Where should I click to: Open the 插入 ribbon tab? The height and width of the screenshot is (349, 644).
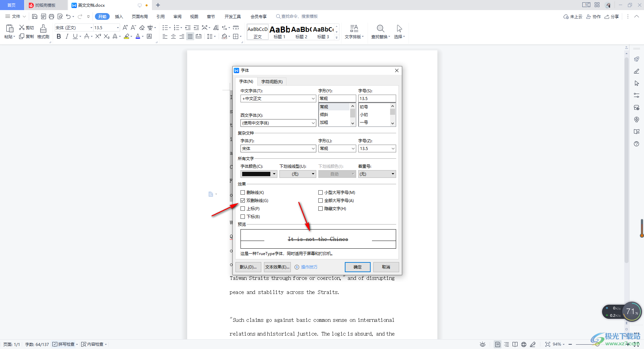(x=119, y=16)
